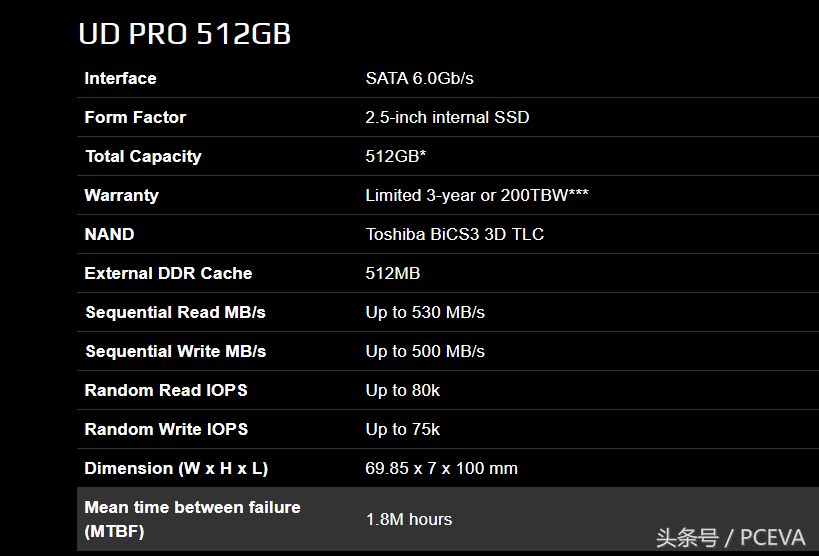
Task: Select the Dimension (W x H x L) label
Action: pyautogui.click(x=177, y=468)
